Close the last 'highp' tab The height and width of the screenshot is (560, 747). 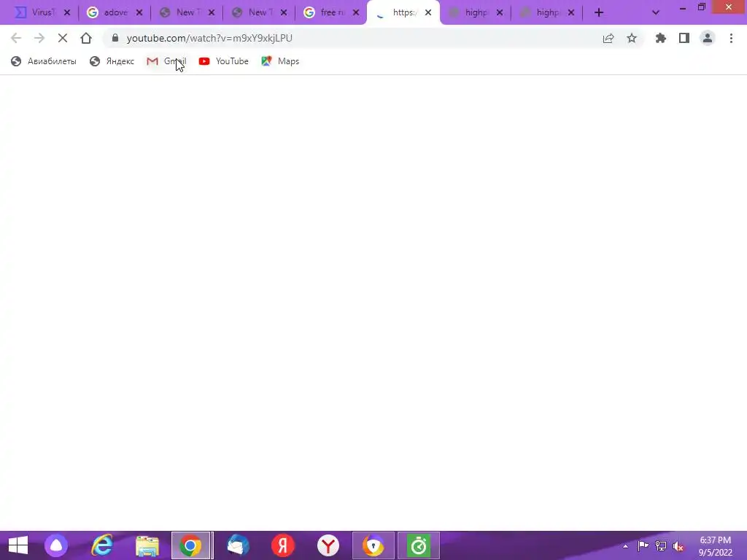point(571,13)
